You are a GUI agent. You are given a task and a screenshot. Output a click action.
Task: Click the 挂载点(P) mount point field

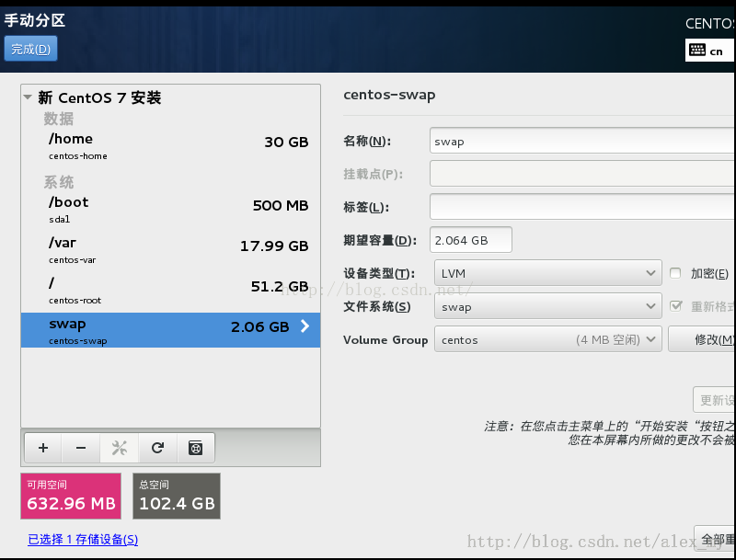click(582, 174)
